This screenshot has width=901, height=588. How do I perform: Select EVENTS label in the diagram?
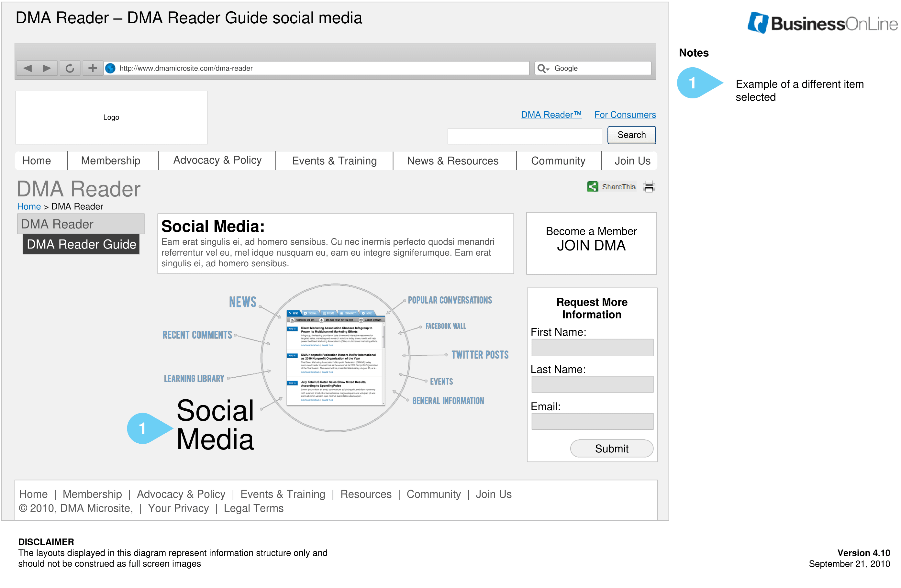[x=441, y=381]
